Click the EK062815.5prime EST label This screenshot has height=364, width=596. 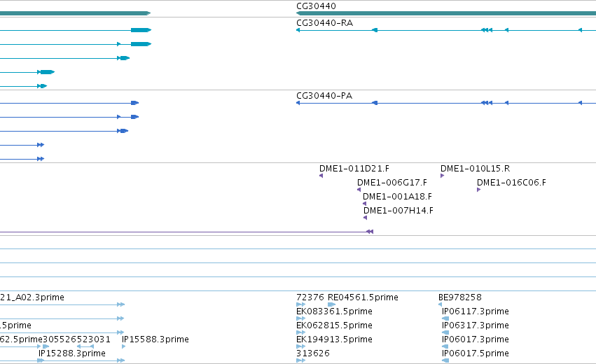[334, 325]
